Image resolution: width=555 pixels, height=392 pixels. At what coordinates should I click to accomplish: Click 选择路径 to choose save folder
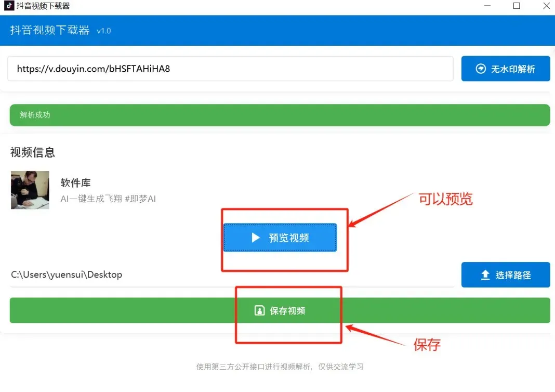tap(506, 275)
